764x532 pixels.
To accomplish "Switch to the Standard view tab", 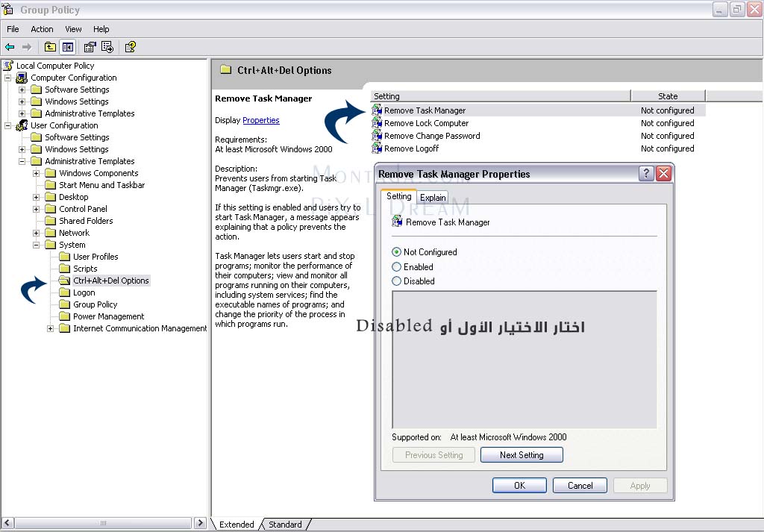I will coord(285,525).
